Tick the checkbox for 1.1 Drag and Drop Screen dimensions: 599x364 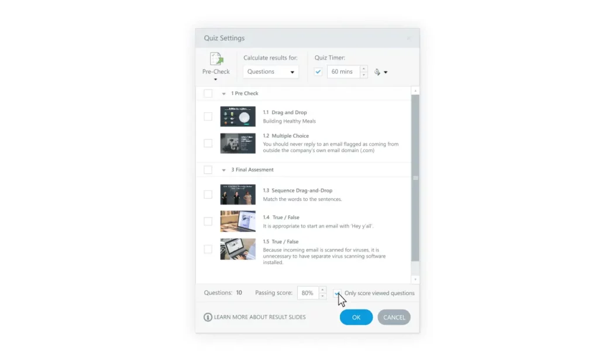pos(208,116)
